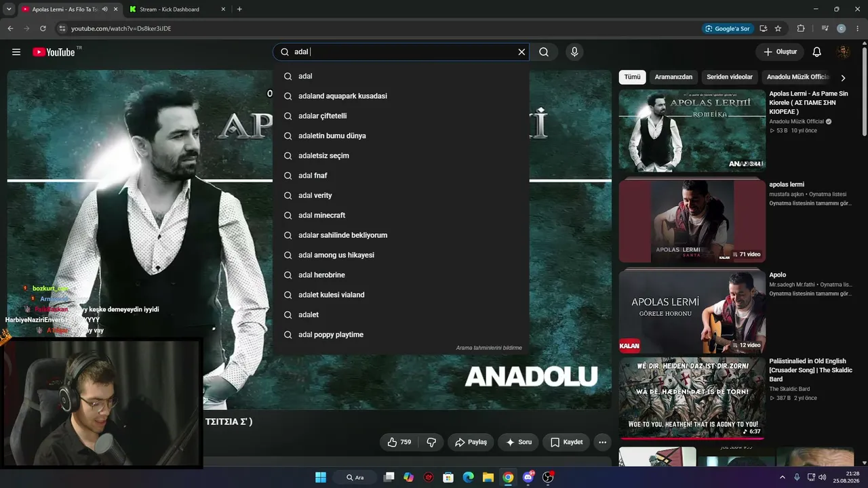Open the Chrome extensions puzzle icon
This screenshot has width=868, height=488.
click(801, 28)
